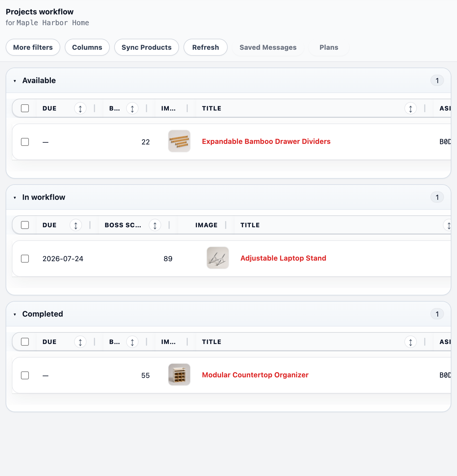This screenshot has height=476, width=457.
Task: Sort Available table by B... score column
Action: pos(132,109)
